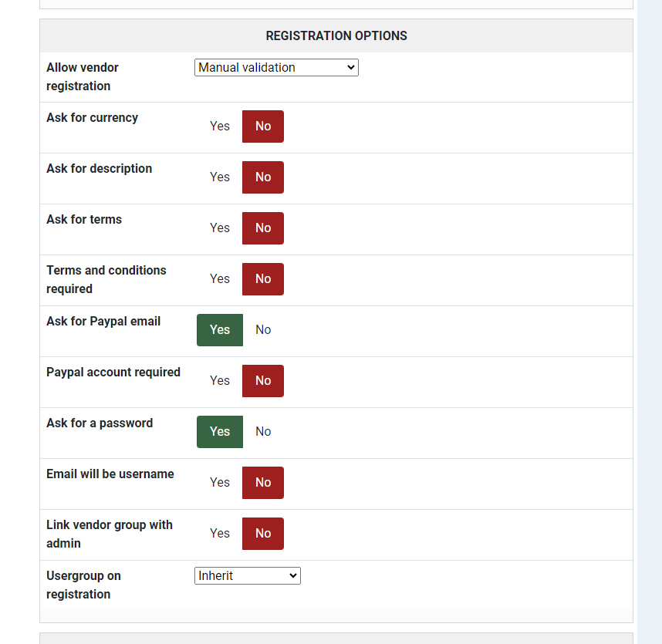The height and width of the screenshot is (644, 662).
Task: Click No for Paypal account required
Action: click(263, 381)
